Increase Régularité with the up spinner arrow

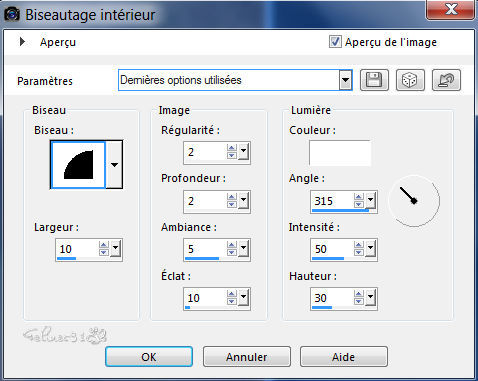click(x=232, y=148)
